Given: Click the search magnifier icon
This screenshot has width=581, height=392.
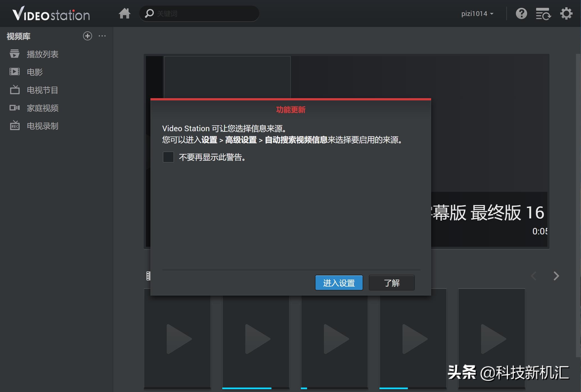Looking at the screenshot, I should click(x=149, y=13).
